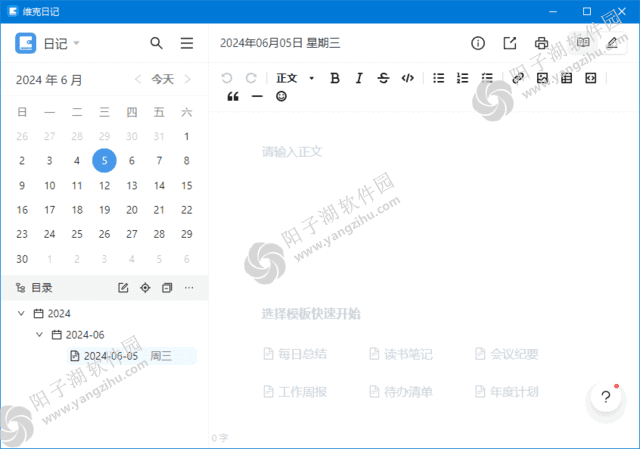Click the 2024年6月 month header
The width and height of the screenshot is (640, 449).
coord(49,80)
